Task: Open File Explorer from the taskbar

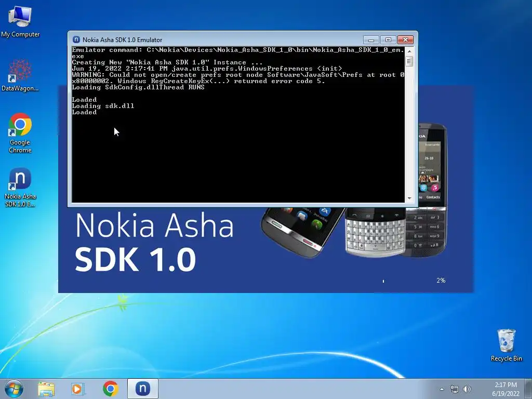Action: tap(46, 389)
